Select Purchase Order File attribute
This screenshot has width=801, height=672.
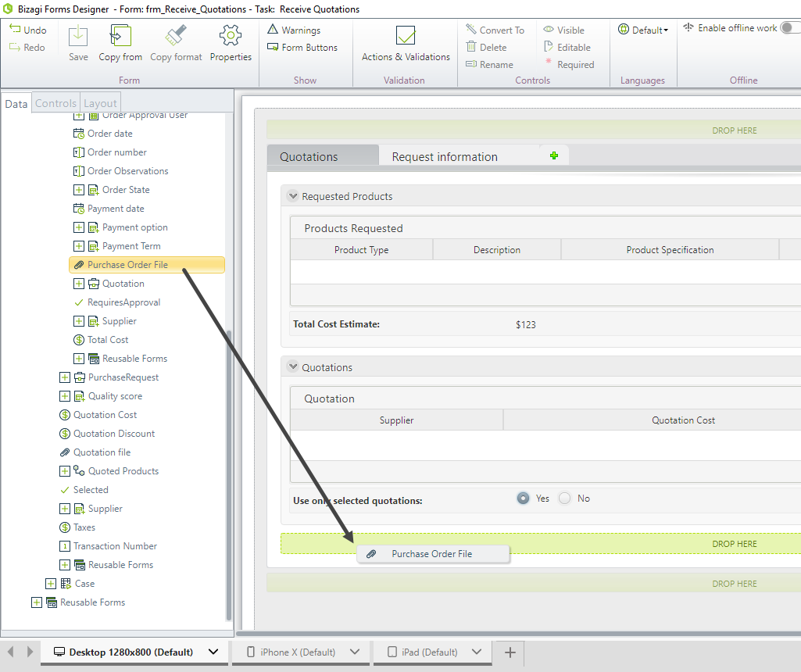click(147, 265)
